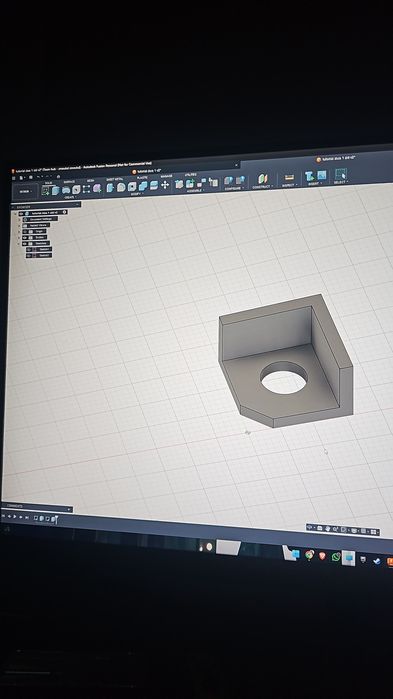This screenshot has width=393, height=699.
Task: Open WhatsApp from the taskbar
Action: [x=336, y=557]
